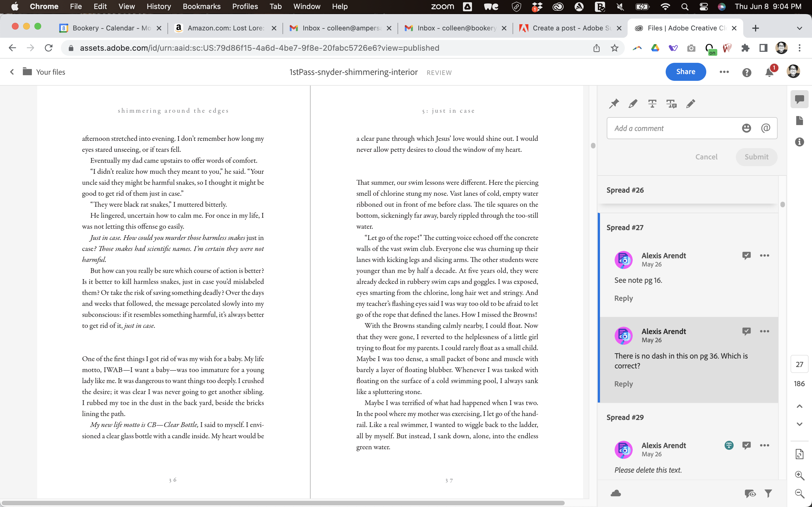Select the draw pencil annotation tool
Viewport: 812px width, 507px height.
[x=691, y=104]
